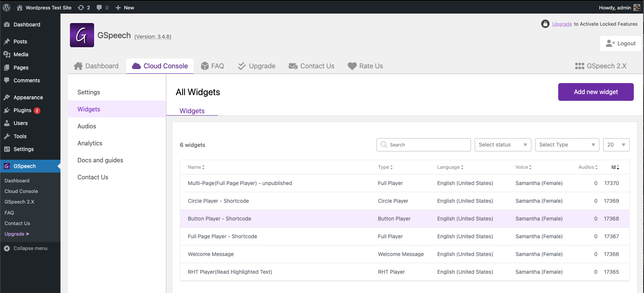
Task: Open Plugins menu with 2 updates
Action: [30, 110]
